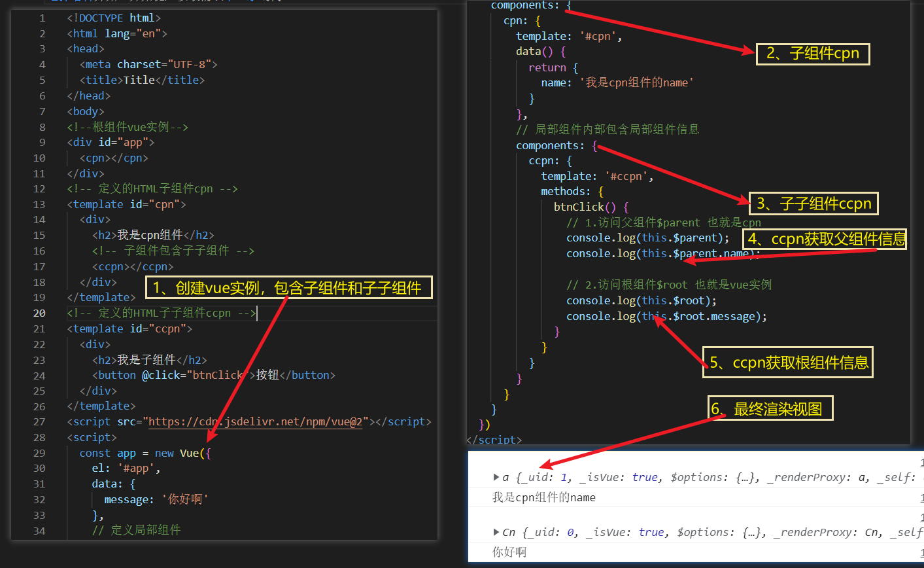Click the console output '我是cpn组件的name'
Image resolution: width=924 pixels, height=568 pixels.
point(544,497)
